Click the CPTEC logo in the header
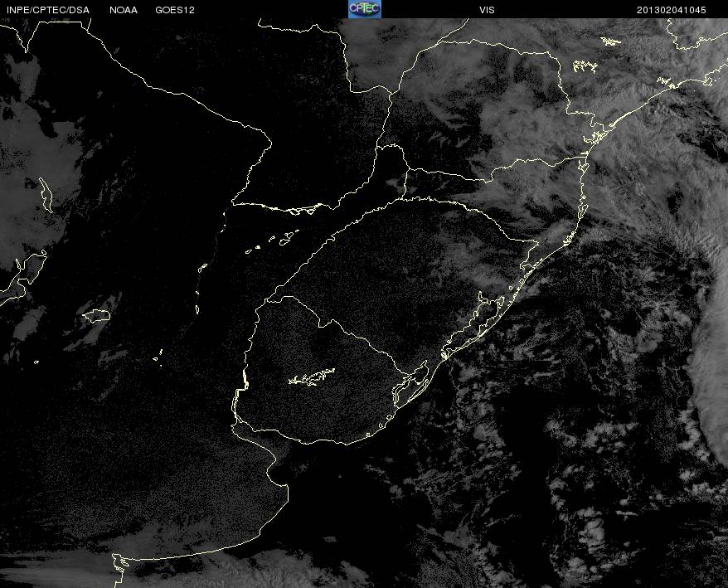The image size is (728, 588). tap(365, 9)
